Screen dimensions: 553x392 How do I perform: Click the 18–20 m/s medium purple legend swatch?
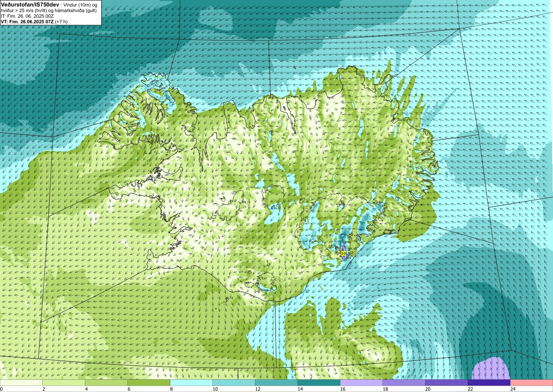coord(404,383)
